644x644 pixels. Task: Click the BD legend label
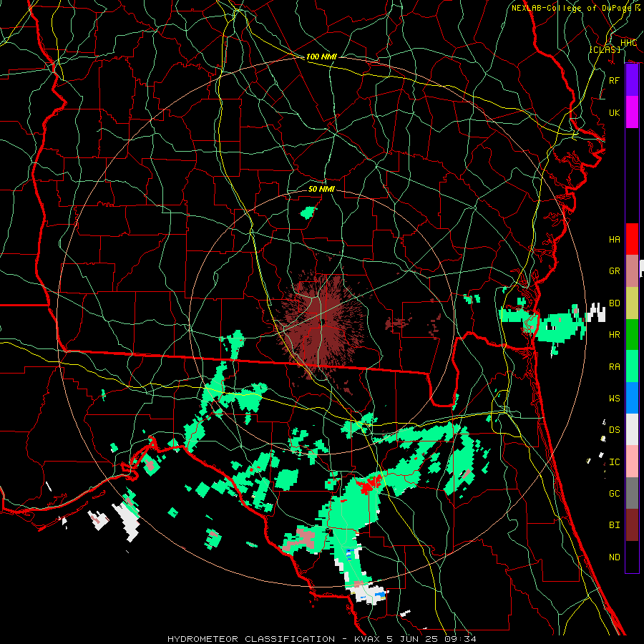[x=615, y=303]
